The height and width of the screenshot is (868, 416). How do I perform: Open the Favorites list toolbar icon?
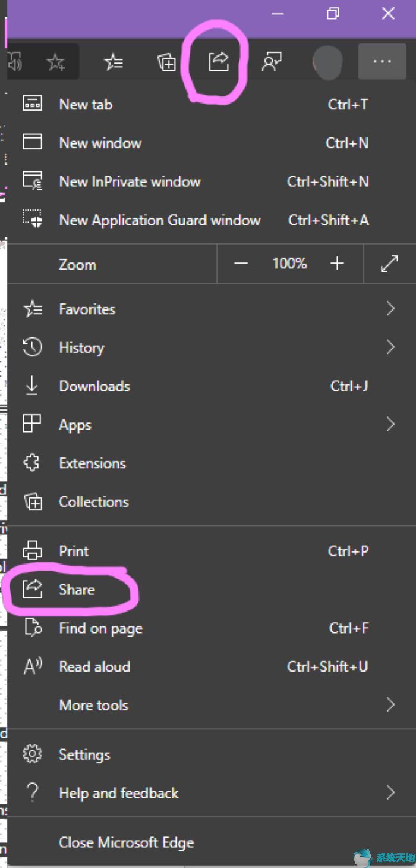pyautogui.click(x=113, y=61)
